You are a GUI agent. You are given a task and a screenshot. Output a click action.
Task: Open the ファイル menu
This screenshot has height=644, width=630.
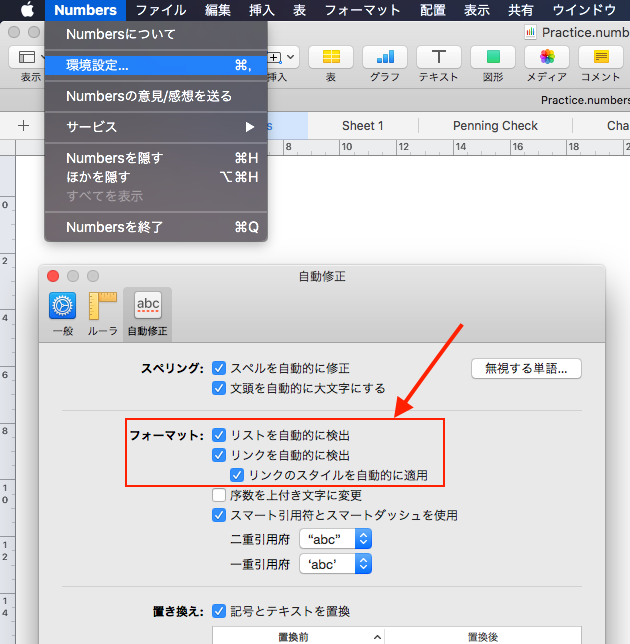point(161,10)
